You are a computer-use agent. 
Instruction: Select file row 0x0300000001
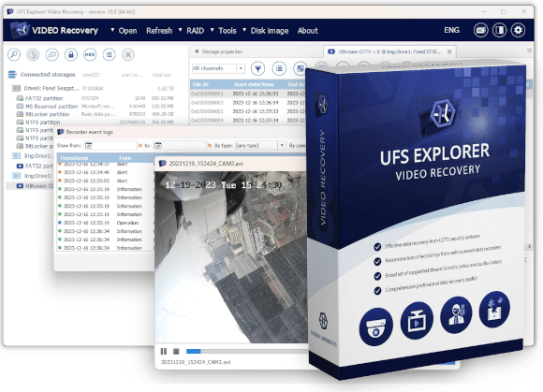[247, 94]
